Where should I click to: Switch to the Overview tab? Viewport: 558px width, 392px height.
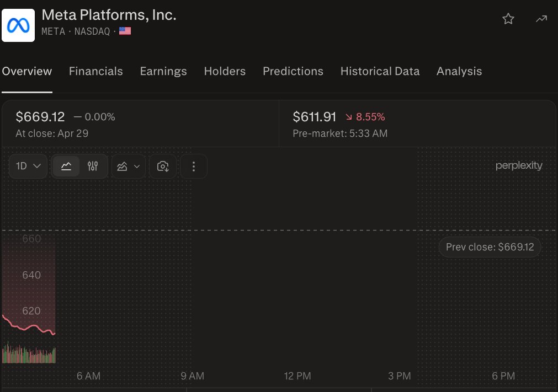coord(27,71)
